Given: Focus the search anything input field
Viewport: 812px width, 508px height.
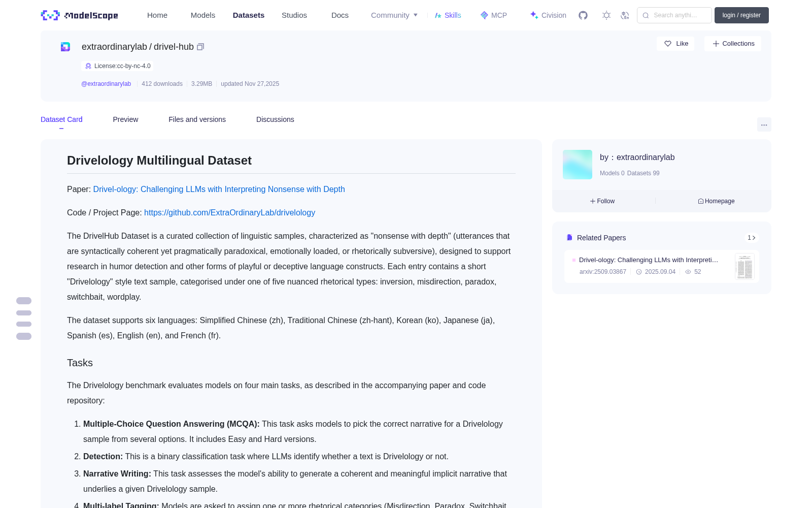Looking at the screenshot, I should 674,15.
